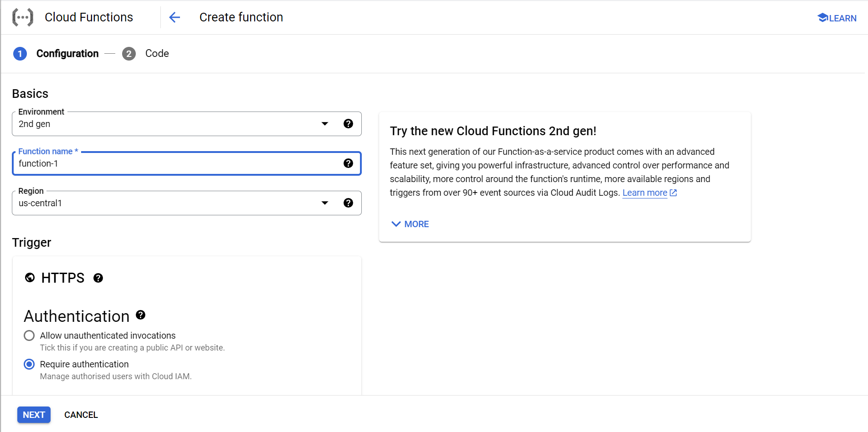This screenshot has height=432, width=868.
Task: Click the LEARN graduation cap icon
Action: [822, 18]
